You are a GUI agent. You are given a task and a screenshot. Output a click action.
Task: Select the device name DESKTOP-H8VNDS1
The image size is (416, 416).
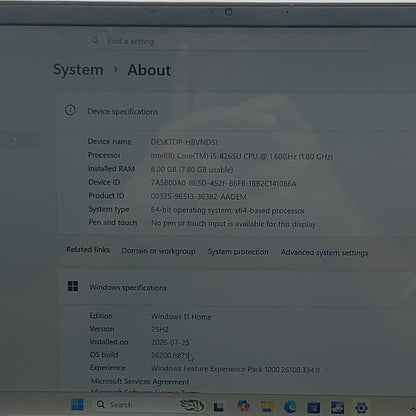coord(184,142)
